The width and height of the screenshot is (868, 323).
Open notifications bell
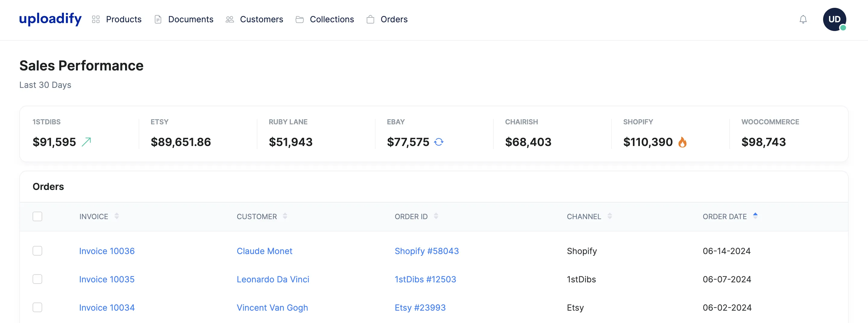[x=803, y=20]
